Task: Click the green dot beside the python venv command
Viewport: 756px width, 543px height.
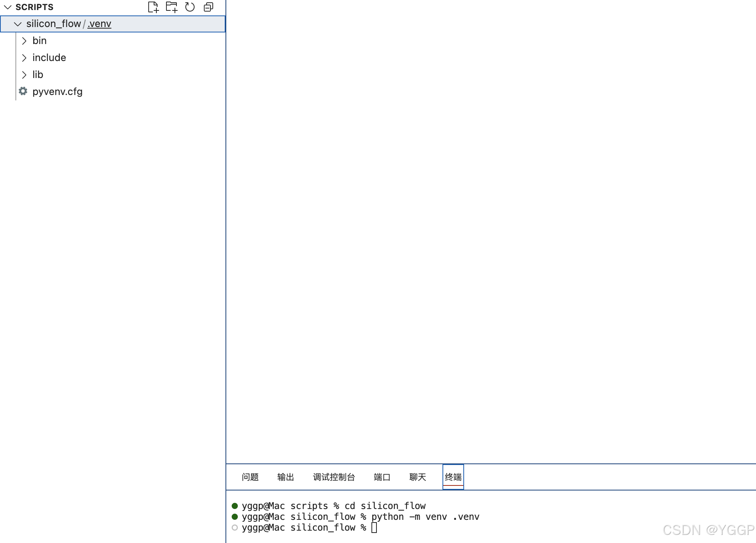Action: pyautogui.click(x=235, y=516)
